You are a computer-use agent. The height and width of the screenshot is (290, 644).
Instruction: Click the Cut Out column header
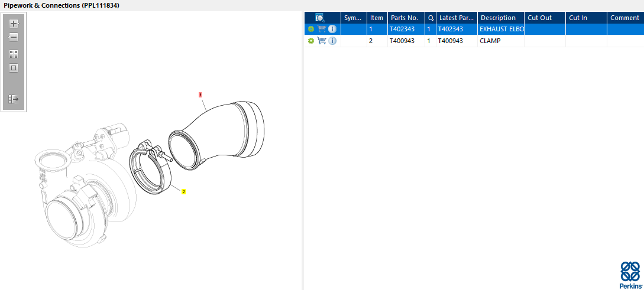tap(545, 18)
